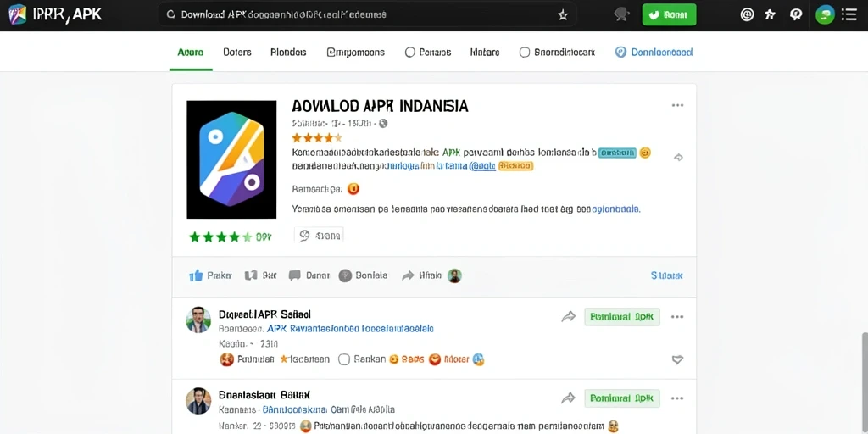The height and width of the screenshot is (434, 868).
Task: Open the hamburger menu in top bar
Action: coord(849,15)
